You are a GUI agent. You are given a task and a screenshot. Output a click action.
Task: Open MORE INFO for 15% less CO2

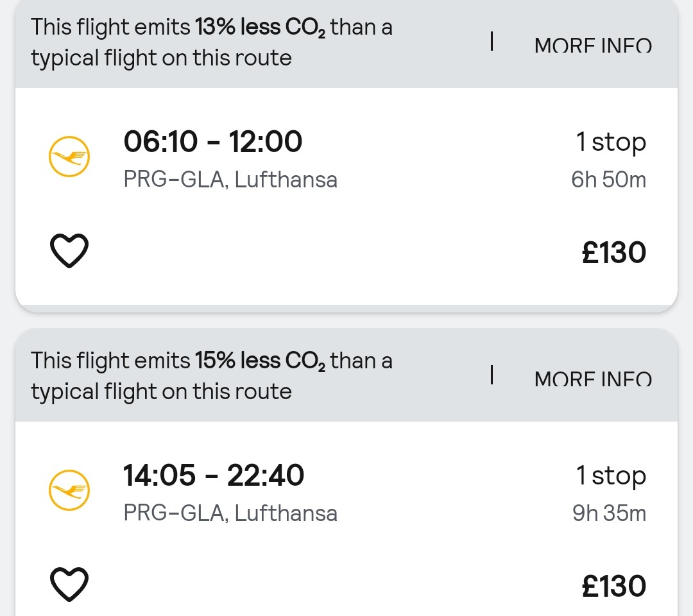[x=592, y=379]
